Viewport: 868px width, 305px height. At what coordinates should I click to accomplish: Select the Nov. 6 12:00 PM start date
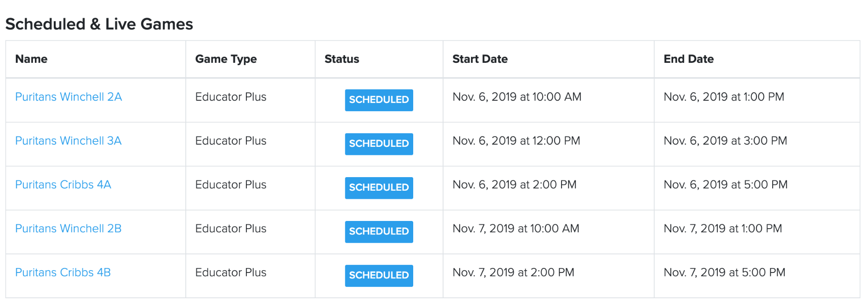[x=516, y=141]
